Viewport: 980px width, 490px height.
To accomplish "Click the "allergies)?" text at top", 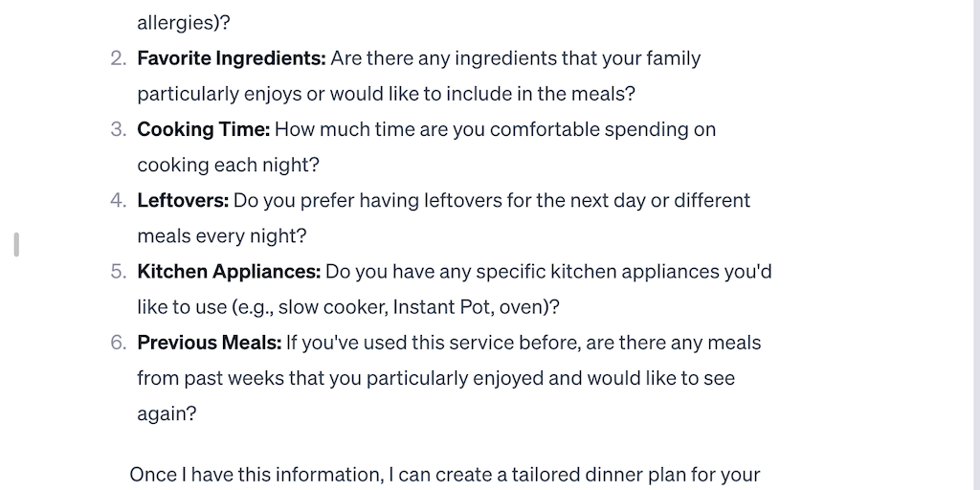I will click(184, 22).
